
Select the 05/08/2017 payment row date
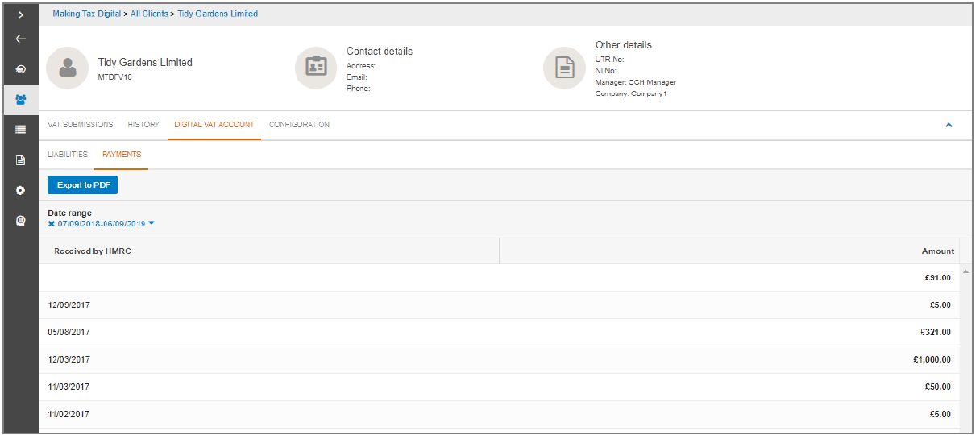click(x=69, y=333)
